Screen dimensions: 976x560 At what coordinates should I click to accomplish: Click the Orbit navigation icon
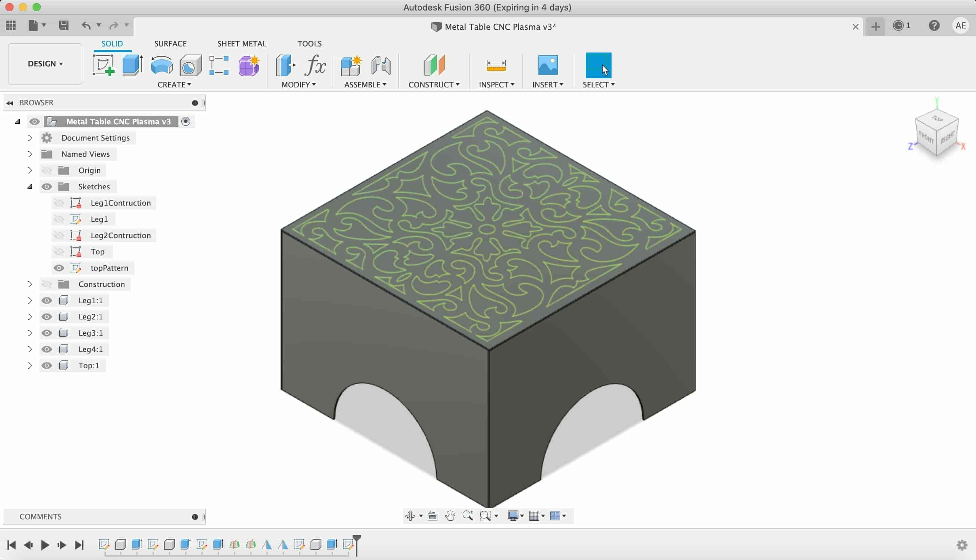[410, 516]
